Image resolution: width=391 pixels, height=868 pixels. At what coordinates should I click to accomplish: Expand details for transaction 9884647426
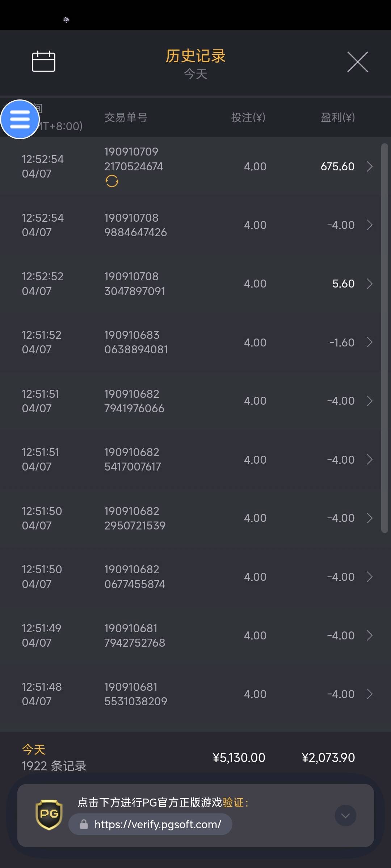pyautogui.click(x=369, y=225)
